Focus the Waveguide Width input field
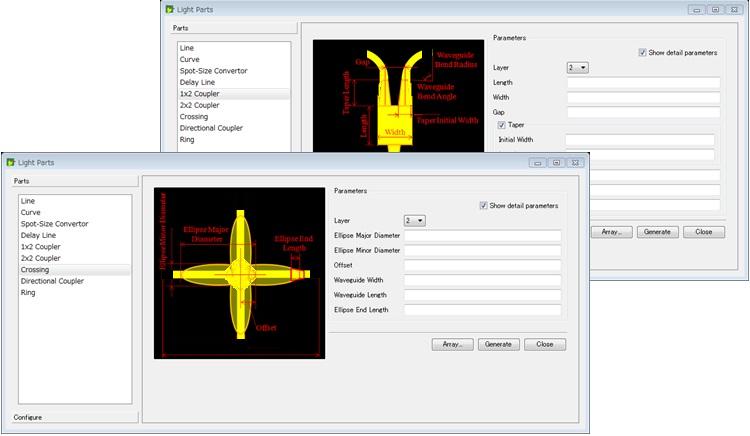 (483, 280)
